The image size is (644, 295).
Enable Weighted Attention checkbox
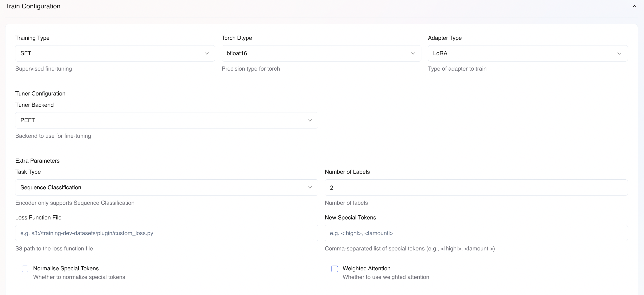tap(334, 269)
